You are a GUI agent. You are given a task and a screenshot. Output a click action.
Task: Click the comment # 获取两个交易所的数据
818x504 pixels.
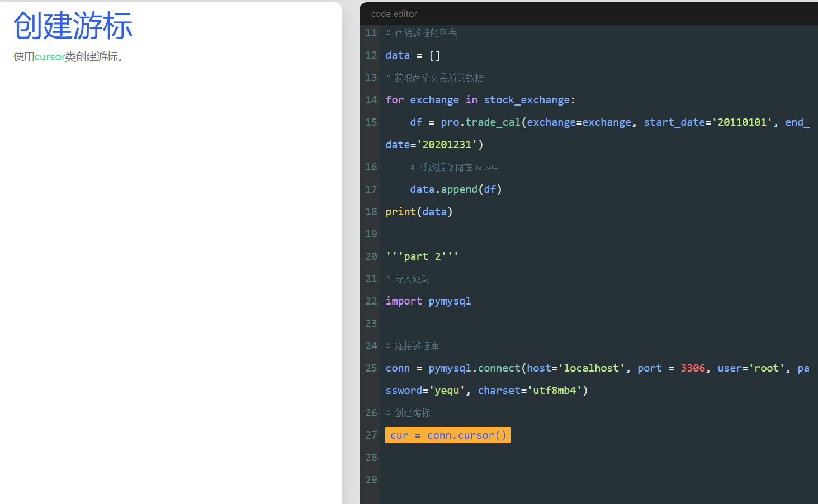[x=434, y=78]
